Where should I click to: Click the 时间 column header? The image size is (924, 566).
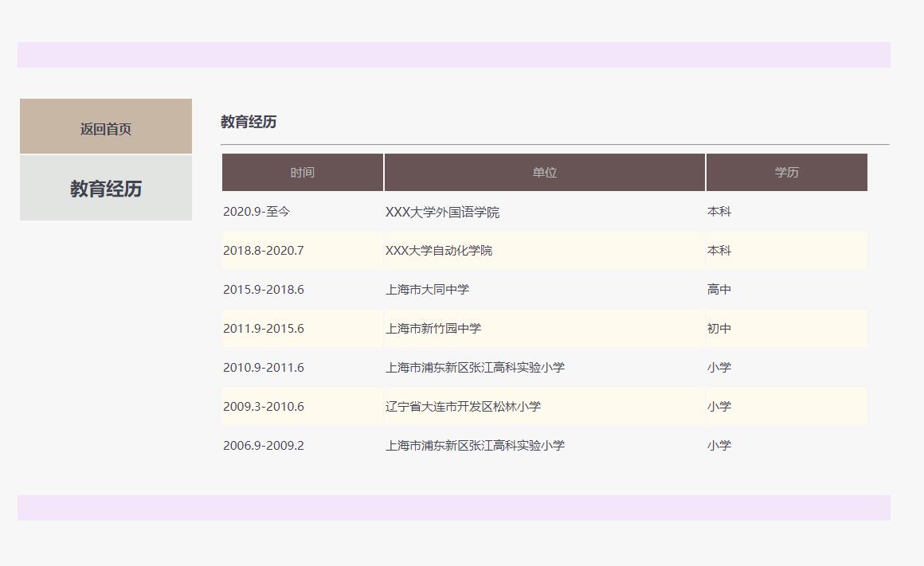(303, 173)
